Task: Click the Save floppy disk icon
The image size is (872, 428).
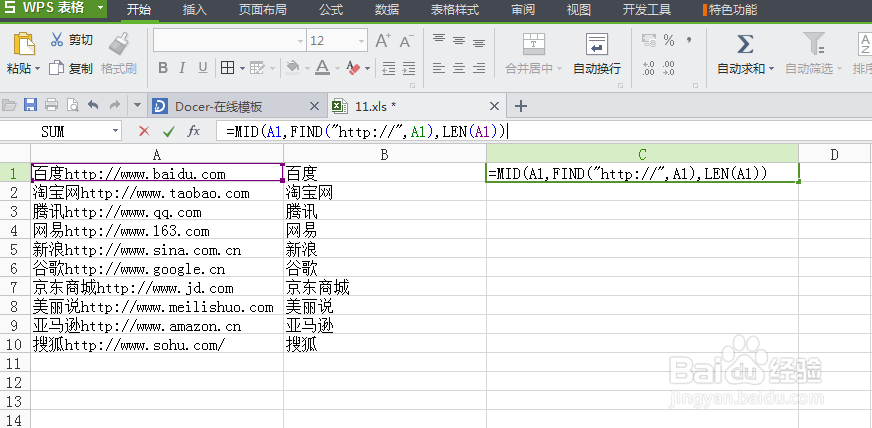Action: 31,105
